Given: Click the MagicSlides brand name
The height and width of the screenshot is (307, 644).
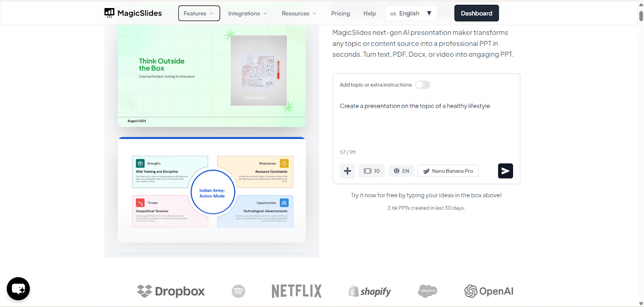Looking at the screenshot, I should pos(140,13).
